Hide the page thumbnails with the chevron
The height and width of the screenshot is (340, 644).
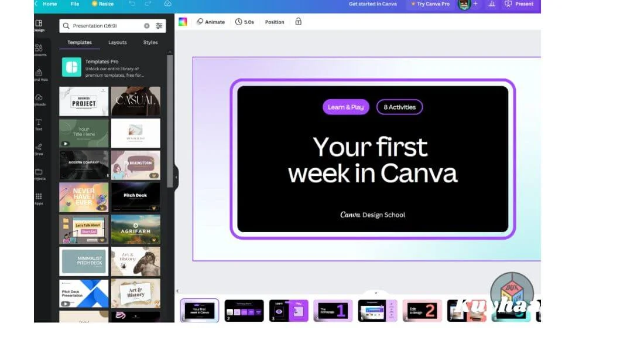(x=375, y=293)
